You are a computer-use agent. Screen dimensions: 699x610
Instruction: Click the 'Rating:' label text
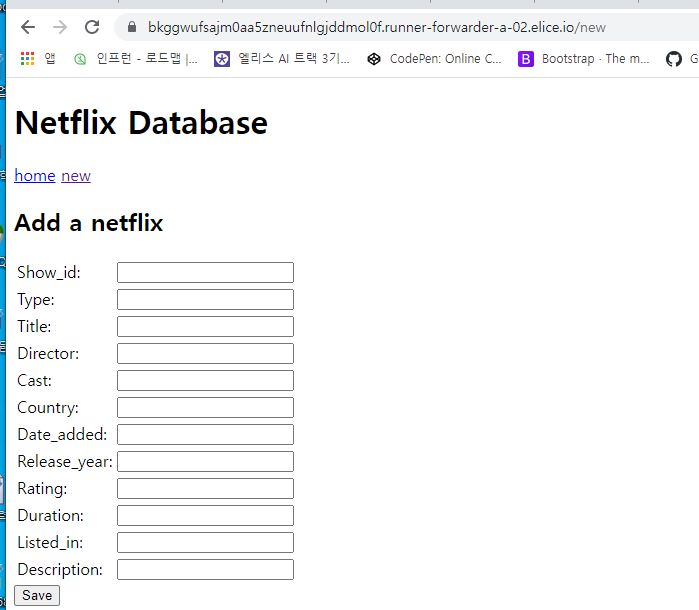click(x=42, y=489)
